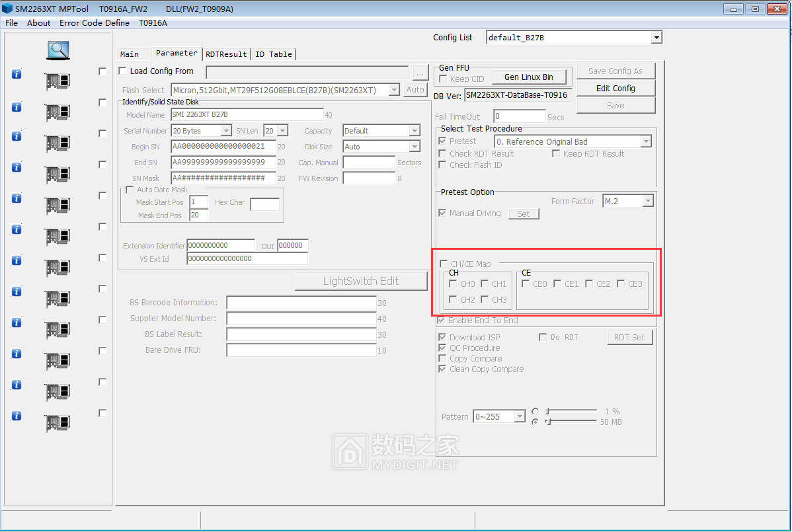Tick the Keep CID checkbox
This screenshot has width=792, height=532.
(x=443, y=79)
